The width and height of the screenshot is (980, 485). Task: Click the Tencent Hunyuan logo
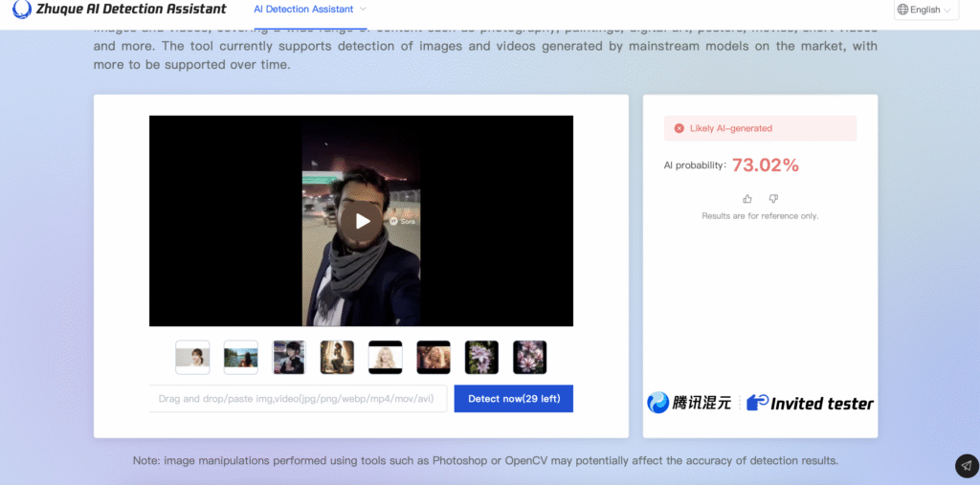coord(689,403)
